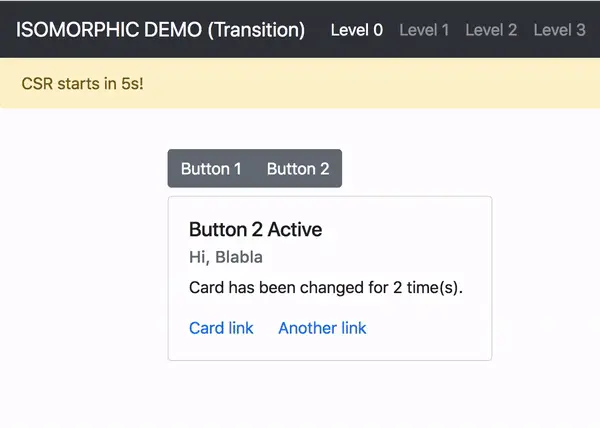Image resolution: width=600 pixels, height=428 pixels.
Task: Switch to Level 1 in navbar
Action: coord(424,30)
